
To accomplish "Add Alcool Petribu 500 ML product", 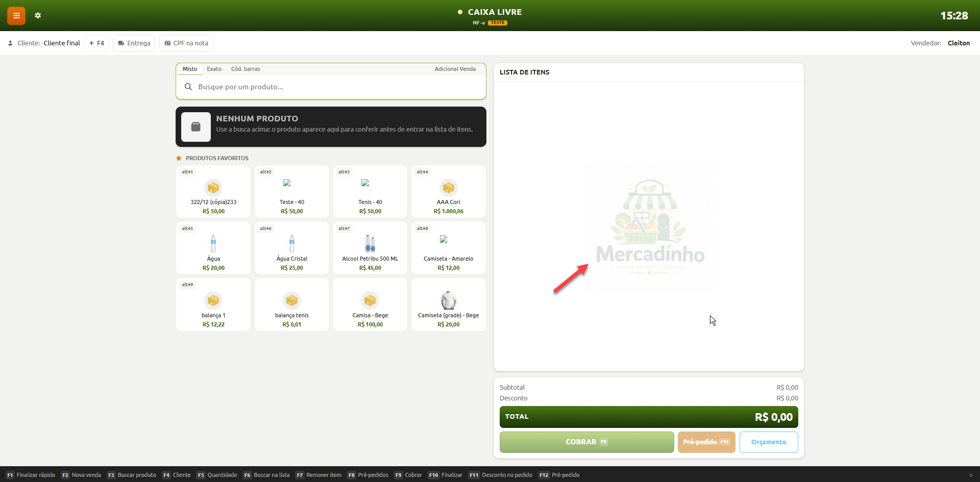I will tap(370, 248).
